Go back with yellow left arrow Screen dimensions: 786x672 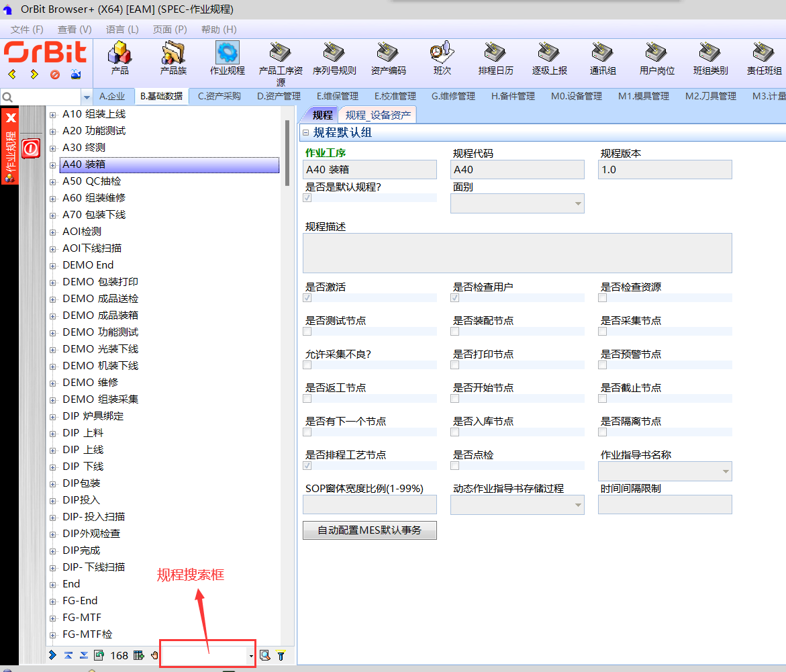coord(13,75)
